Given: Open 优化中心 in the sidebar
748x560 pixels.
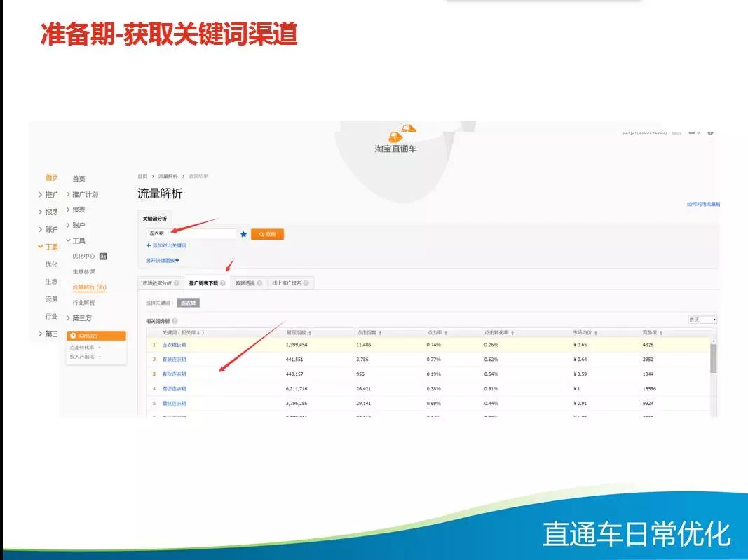Looking at the screenshot, I should click(x=83, y=257).
